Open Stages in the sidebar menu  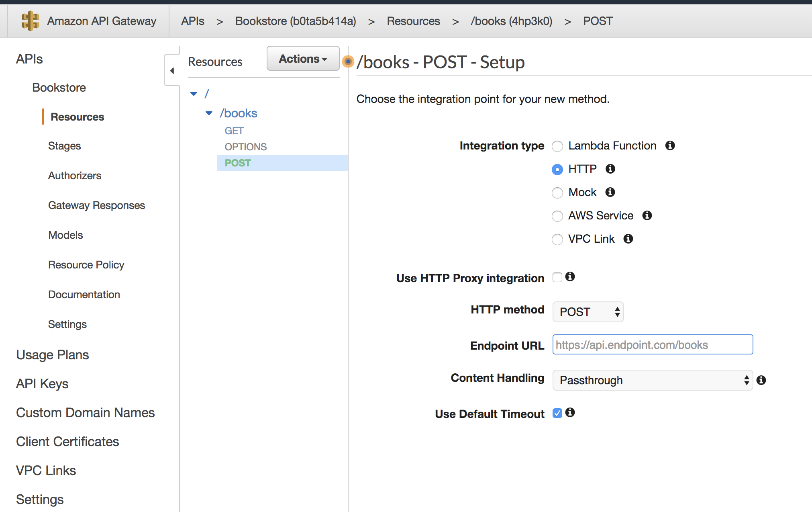(64, 146)
